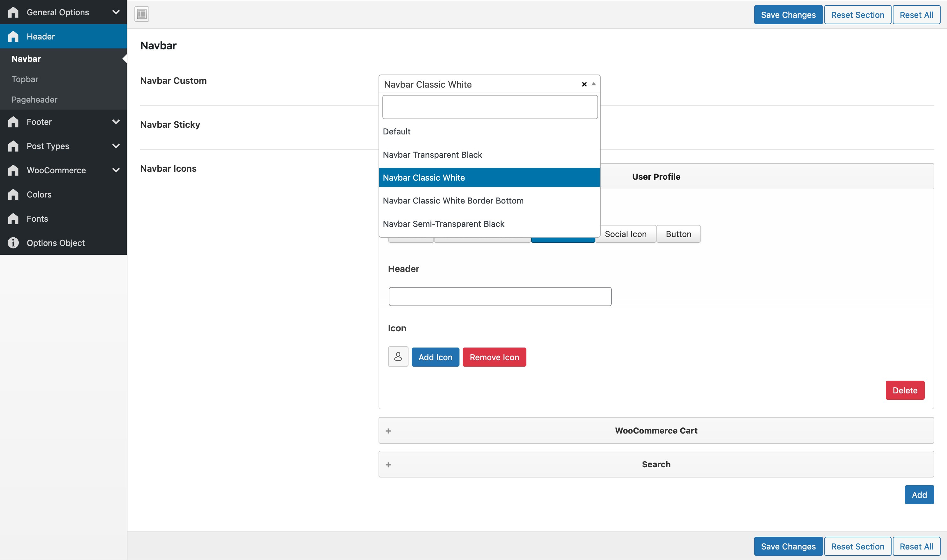This screenshot has height=560, width=947.
Task: Click the bottom Reset All button
Action: (916, 546)
